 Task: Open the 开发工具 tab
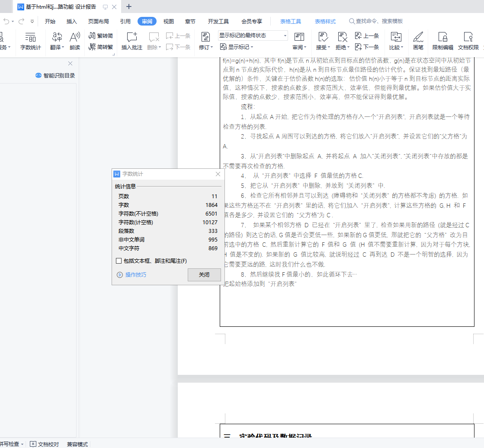coord(218,21)
